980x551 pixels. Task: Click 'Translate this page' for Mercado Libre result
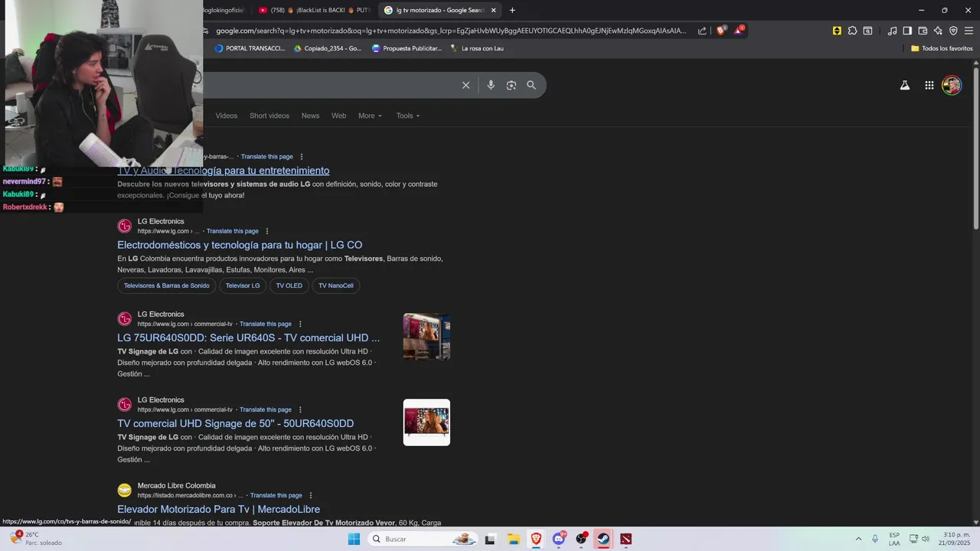click(276, 495)
